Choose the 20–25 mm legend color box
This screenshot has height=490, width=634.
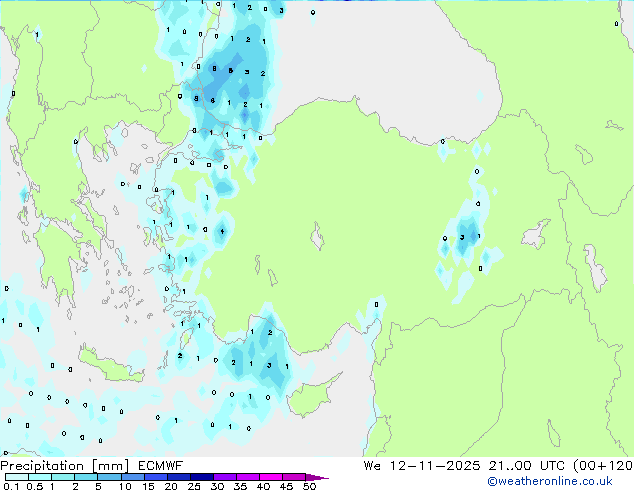(x=179, y=477)
